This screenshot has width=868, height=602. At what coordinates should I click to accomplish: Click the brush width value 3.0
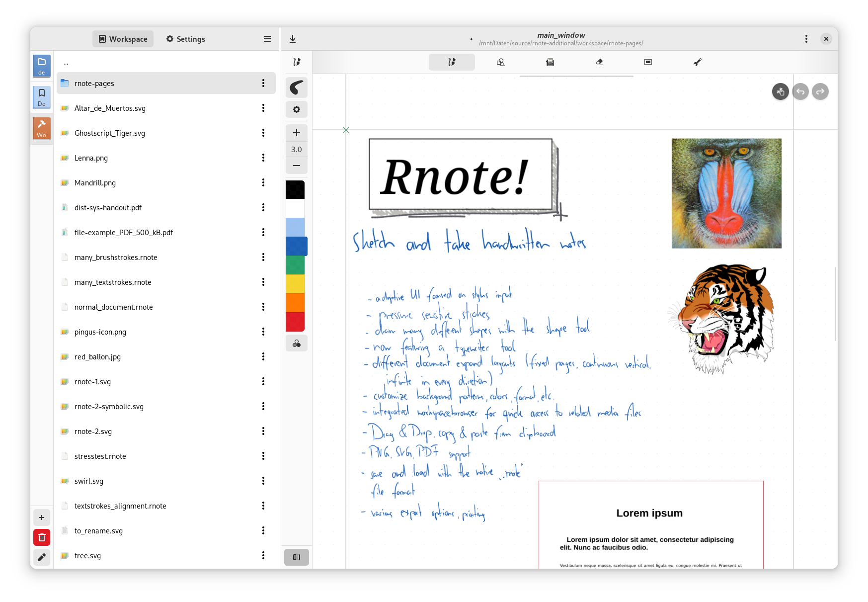tap(297, 149)
